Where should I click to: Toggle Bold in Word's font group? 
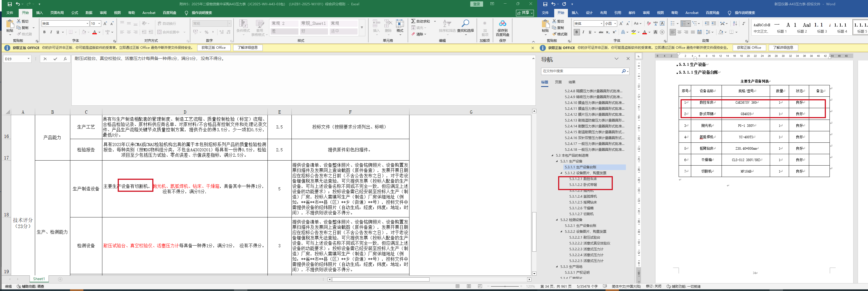click(x=577, y=32)
